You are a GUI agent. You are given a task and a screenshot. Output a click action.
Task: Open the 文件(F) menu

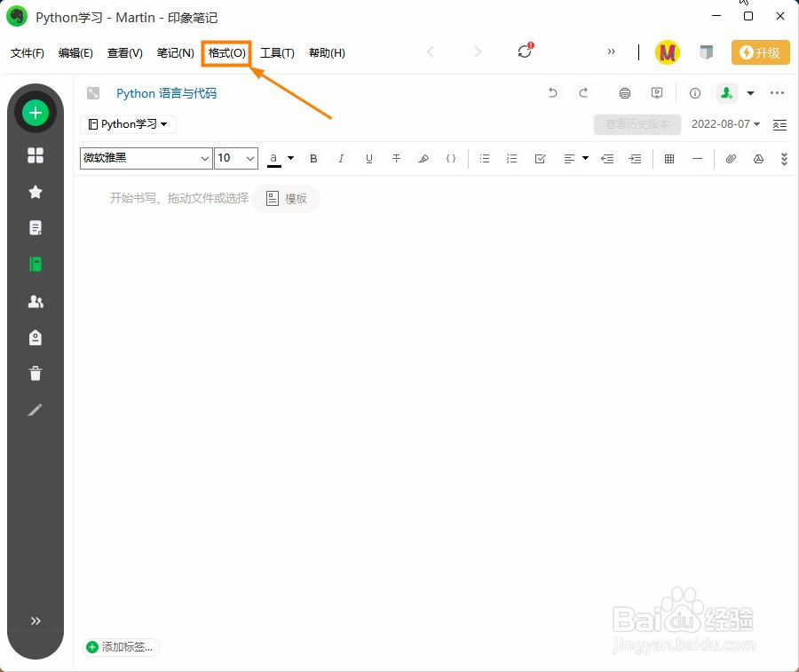point(28,53)
